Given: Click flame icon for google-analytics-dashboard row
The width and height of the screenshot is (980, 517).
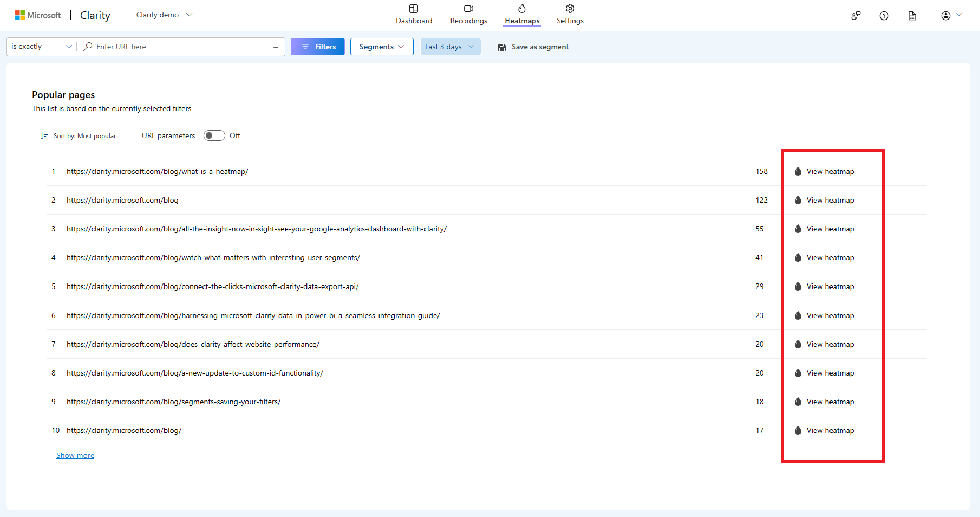Looking at the screenshot, I should coord(798,229).
